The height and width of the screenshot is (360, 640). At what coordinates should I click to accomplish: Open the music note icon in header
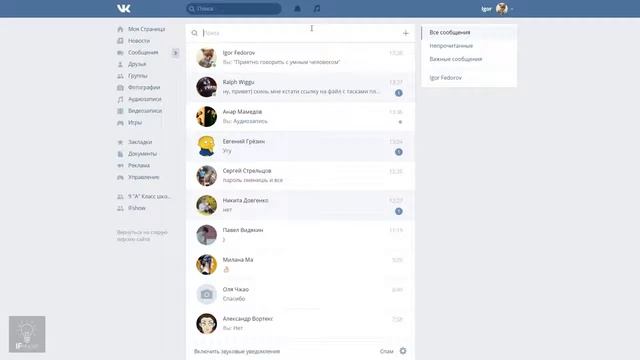pyautogui.click(x=317, y=9)
